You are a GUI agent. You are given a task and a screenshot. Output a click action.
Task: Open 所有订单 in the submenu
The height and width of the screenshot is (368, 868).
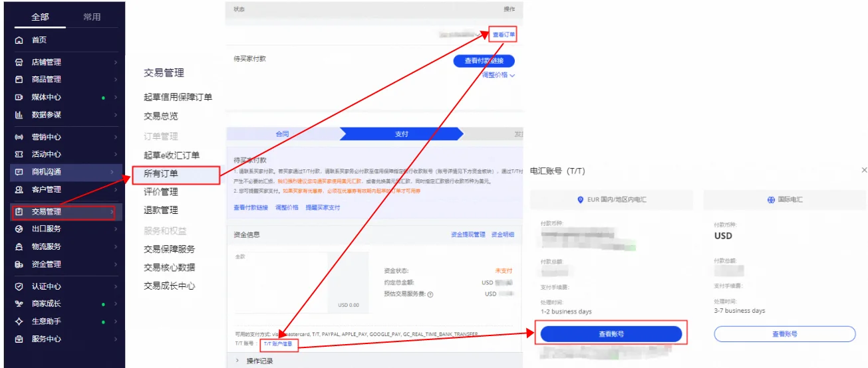tap(161, 173)
